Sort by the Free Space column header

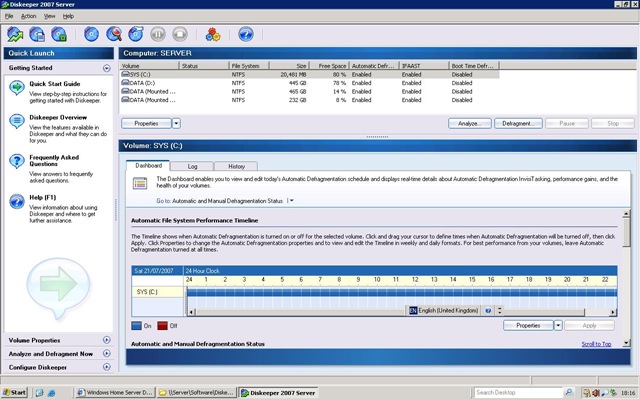pyautogui.click(x=329, y=66)
